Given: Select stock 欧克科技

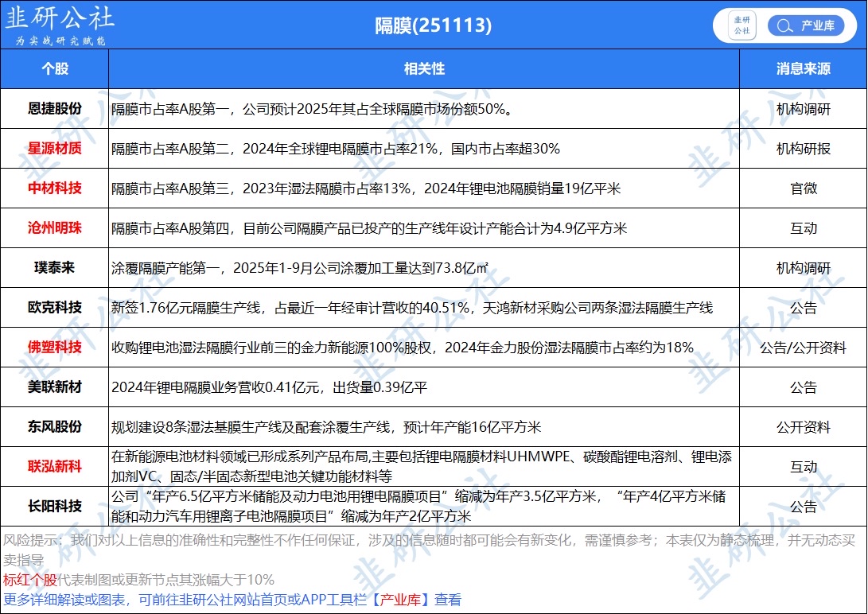Looking at the screenshot, I should [55, 308].
